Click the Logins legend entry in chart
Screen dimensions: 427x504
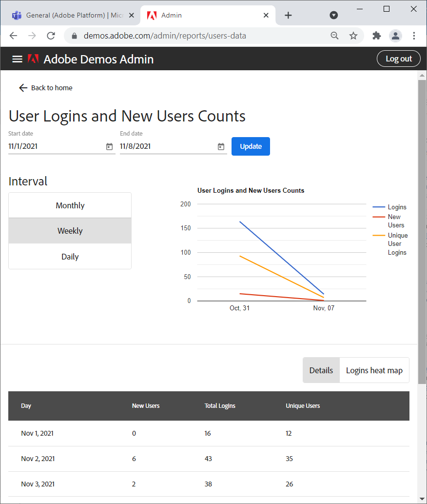point(390,207)
